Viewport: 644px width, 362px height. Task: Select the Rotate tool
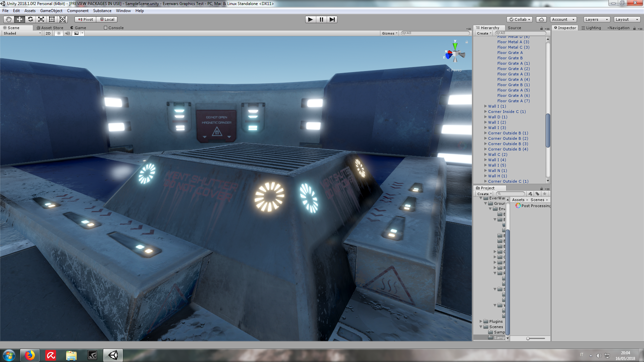tap(30, 19)
